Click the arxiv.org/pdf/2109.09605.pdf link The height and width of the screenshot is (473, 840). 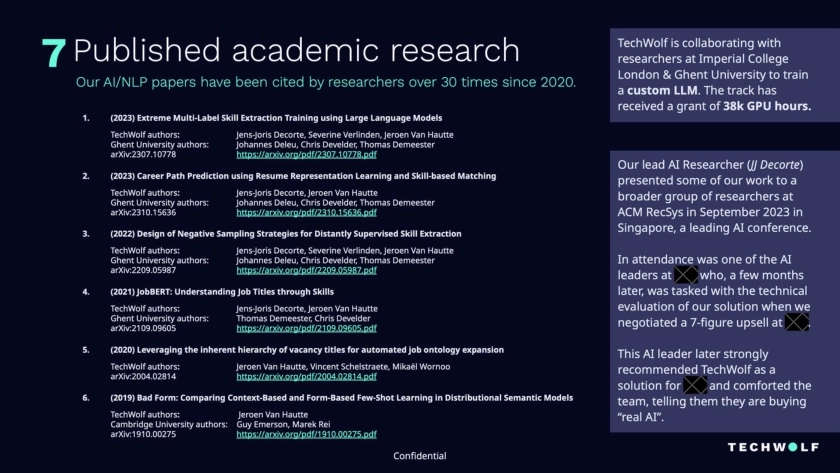(x=306, y=327)
